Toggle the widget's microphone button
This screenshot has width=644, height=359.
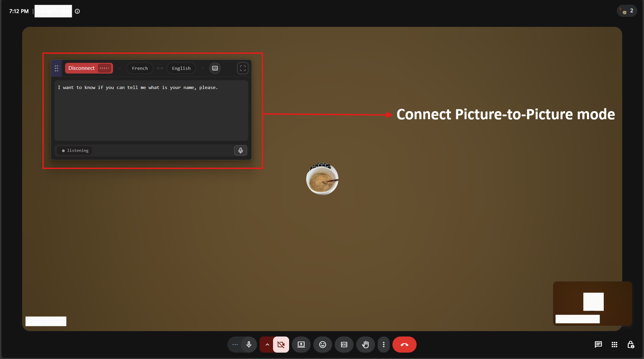[x=240, y=150]
